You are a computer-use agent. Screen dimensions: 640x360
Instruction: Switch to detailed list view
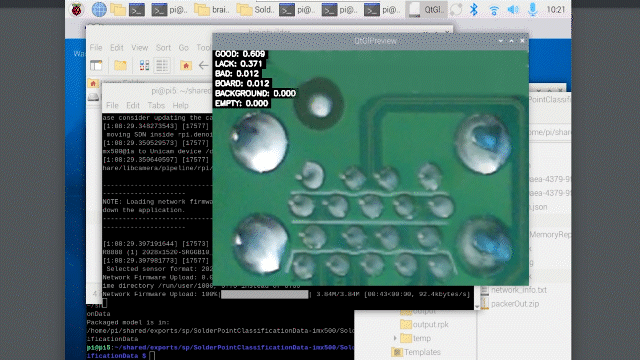pos(162,65)
